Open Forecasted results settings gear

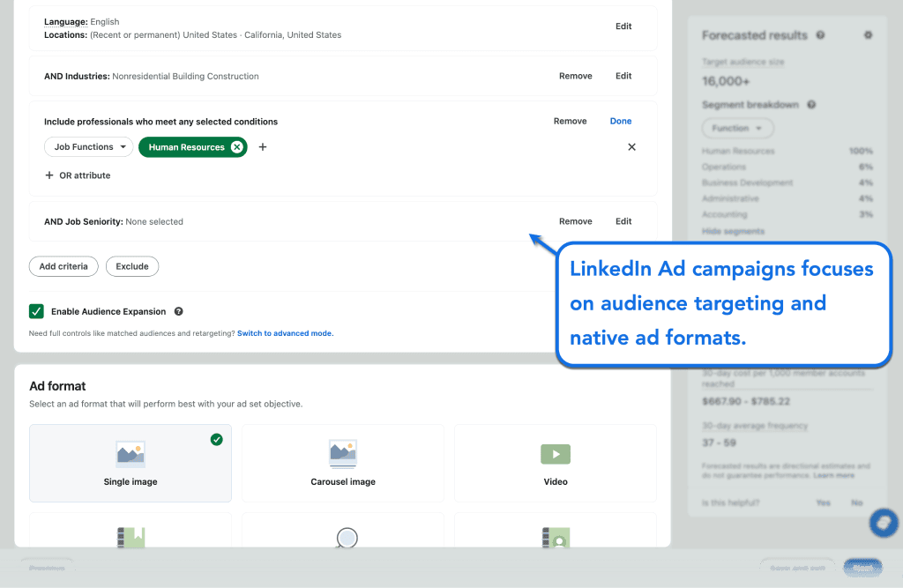click(868, 35)
